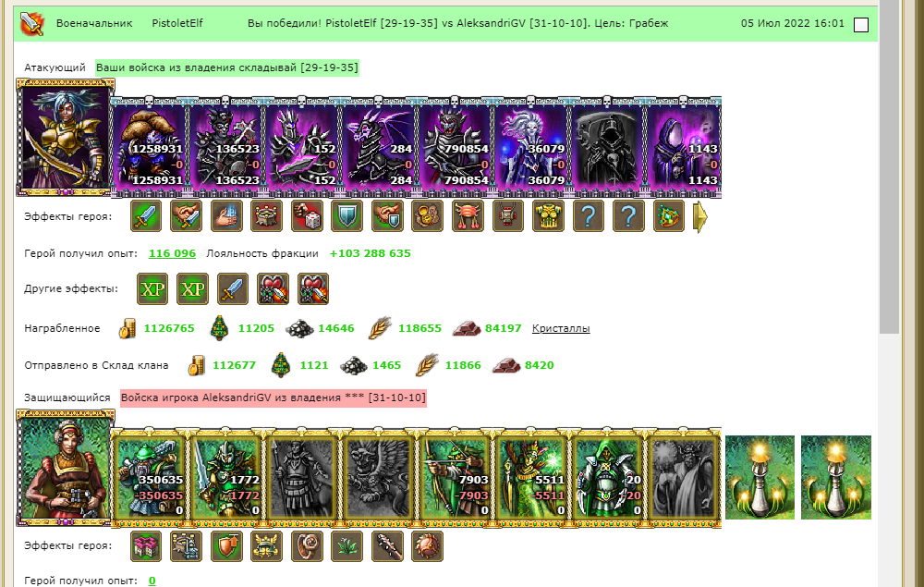This screenshot has width=924, height=587.
Task: Click the vertical scrollbar thumb
Action: coord(889,166)
